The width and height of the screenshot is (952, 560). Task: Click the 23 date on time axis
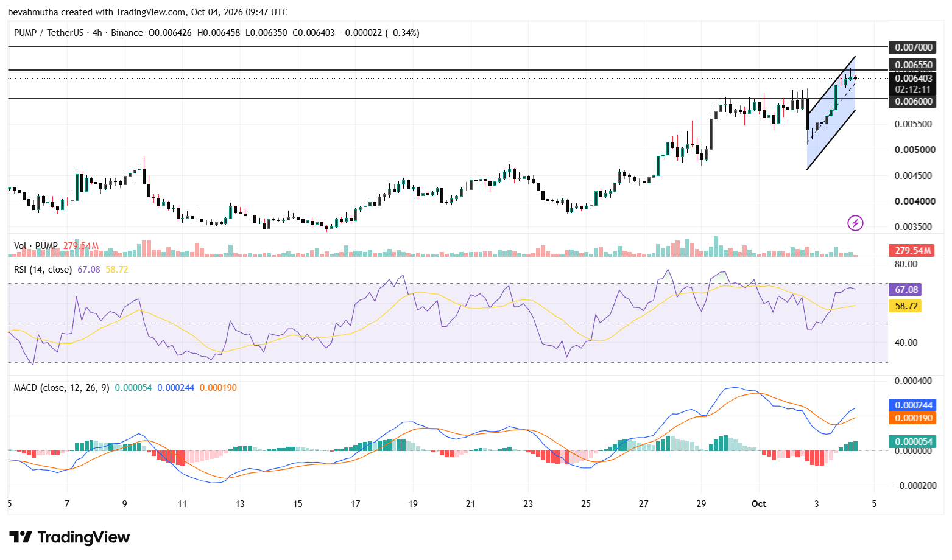point(528,504)
